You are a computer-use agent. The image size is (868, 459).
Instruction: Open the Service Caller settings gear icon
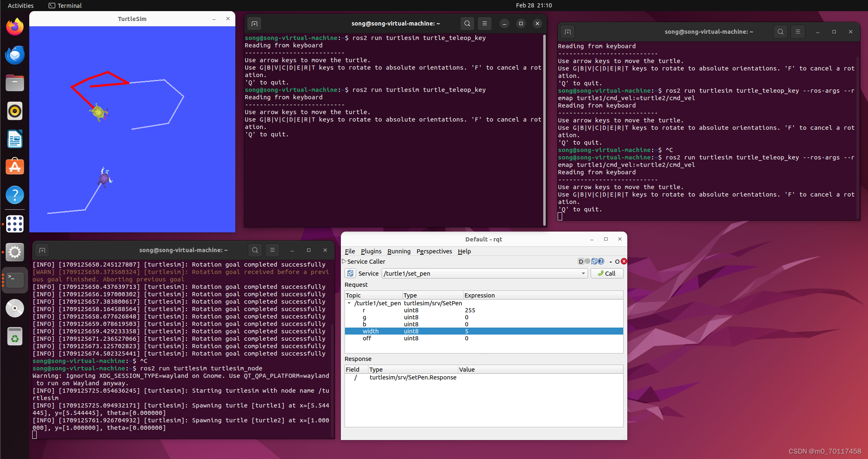point(588,261)
